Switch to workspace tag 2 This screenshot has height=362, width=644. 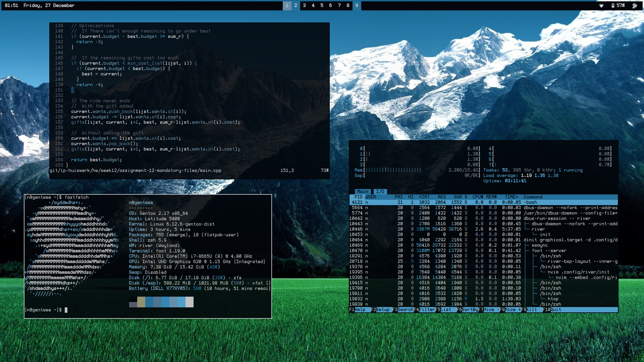[296, 6]
